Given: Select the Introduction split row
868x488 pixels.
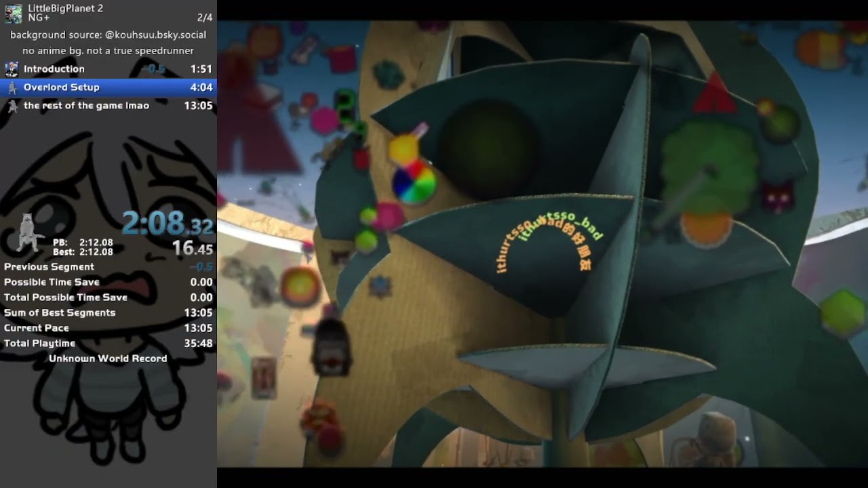Looking at the screenshot, I should pyautogui.click(x=108, y=69).
